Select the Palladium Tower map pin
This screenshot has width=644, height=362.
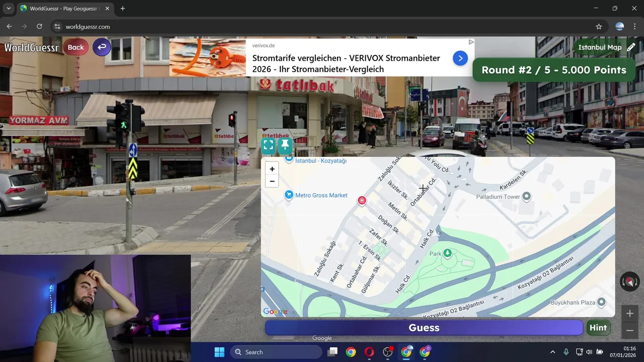[526, 197]
